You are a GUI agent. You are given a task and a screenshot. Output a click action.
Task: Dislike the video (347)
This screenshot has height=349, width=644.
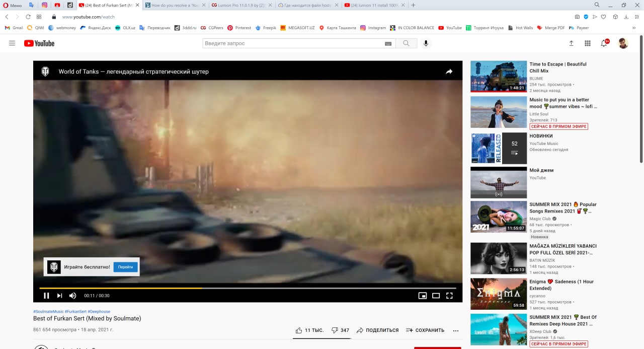click(340, 330)
